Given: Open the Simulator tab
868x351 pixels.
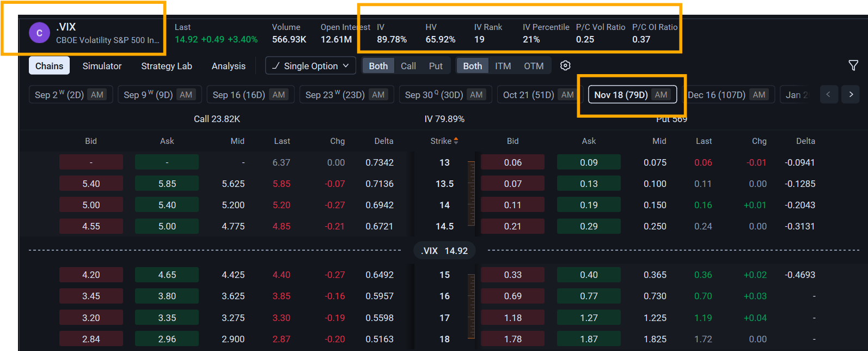Looking at the screenshot, I should point(102,66).
